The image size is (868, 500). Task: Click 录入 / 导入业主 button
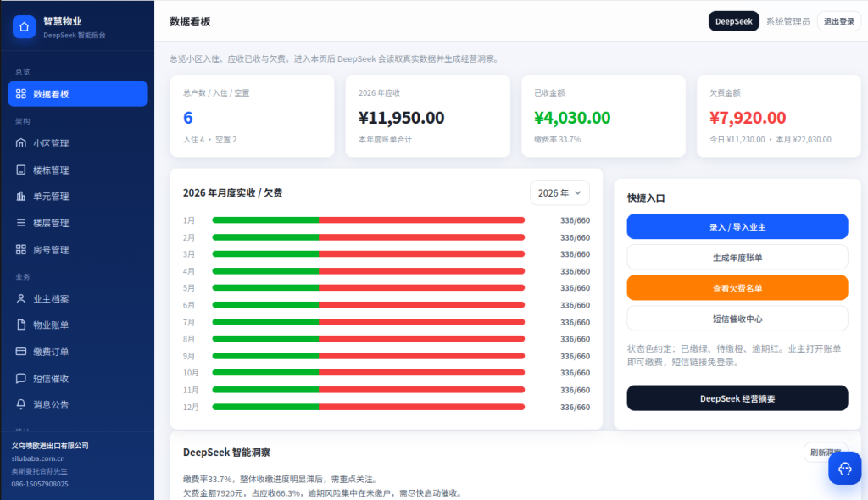coord(737,226)
